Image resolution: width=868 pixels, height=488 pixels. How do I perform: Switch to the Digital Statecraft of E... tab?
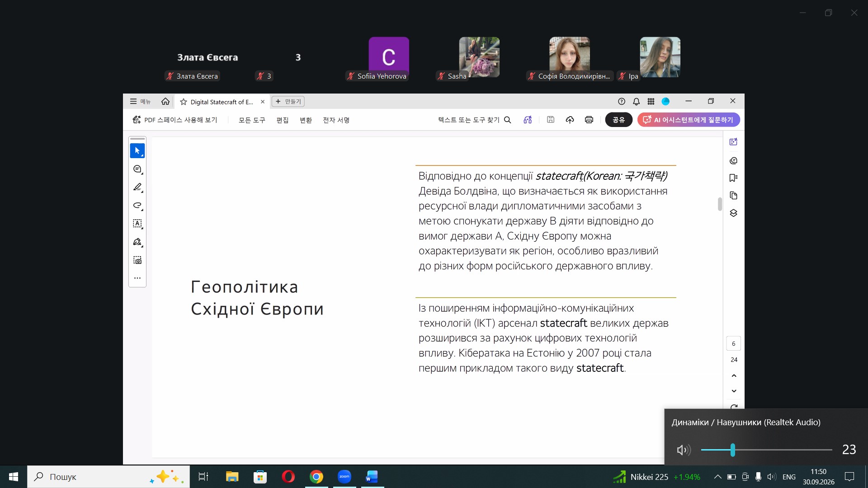coord(222,102)
